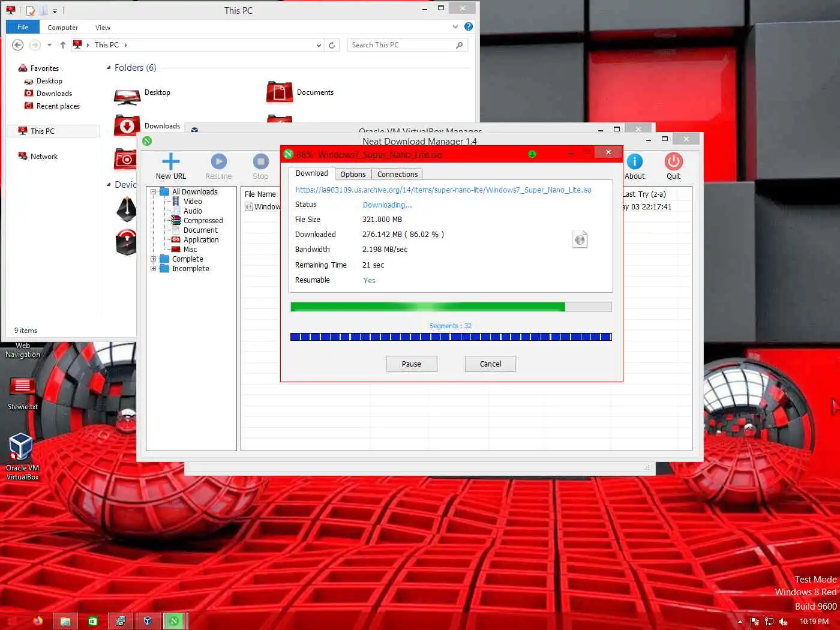Screen dimensions: 840x630
Task: Click the green download indicator icon in red title bar
Action: pyautogui.click(x=532, y=154)
